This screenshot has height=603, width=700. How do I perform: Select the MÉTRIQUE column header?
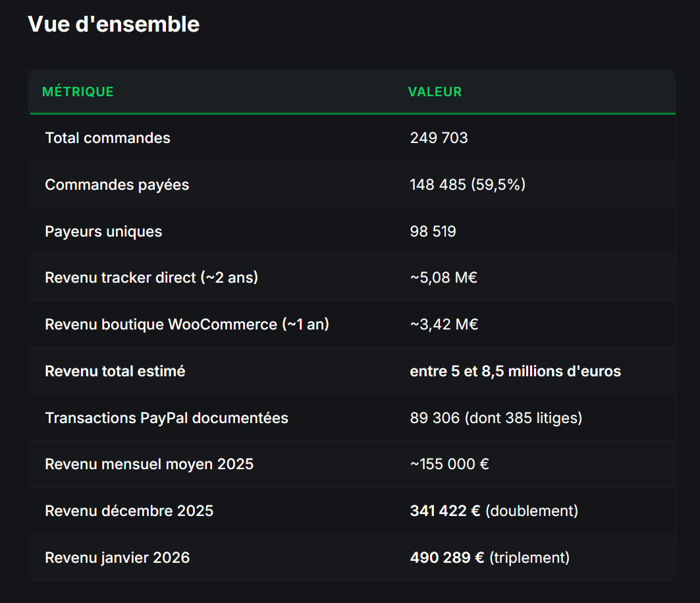coord(78,92)
